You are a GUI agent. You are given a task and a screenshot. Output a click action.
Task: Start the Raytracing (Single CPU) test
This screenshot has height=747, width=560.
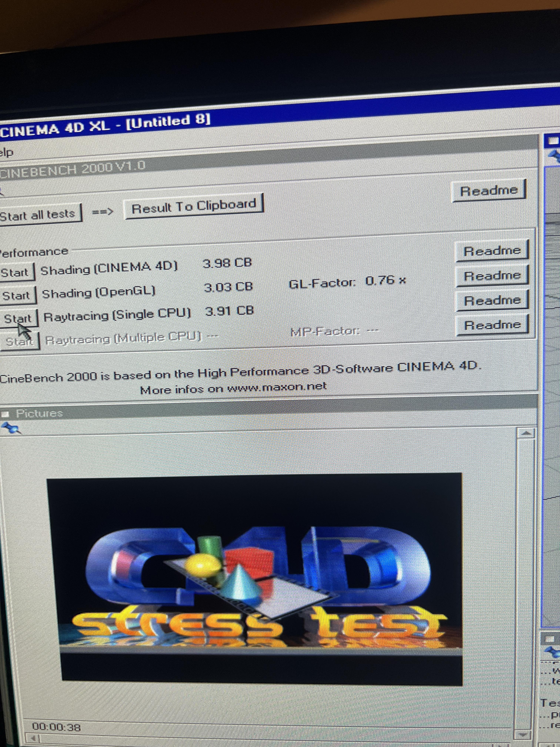(18, 318)
